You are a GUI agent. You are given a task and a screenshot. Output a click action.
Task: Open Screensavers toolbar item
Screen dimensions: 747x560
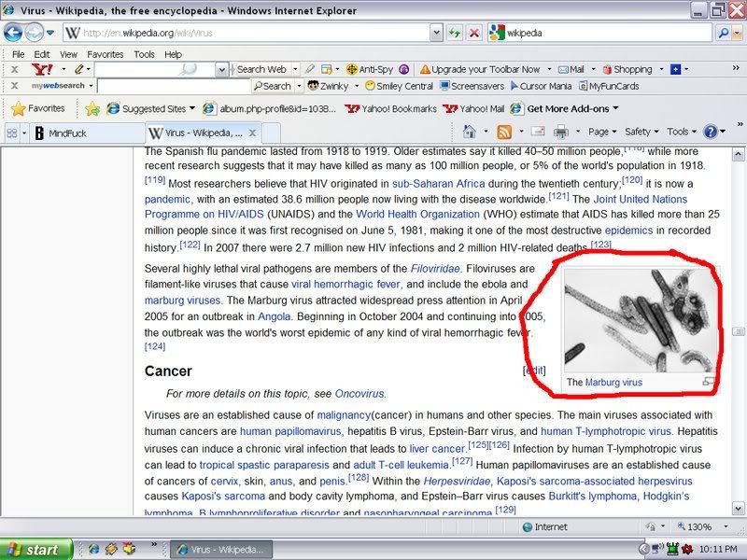tap(472, 86)
